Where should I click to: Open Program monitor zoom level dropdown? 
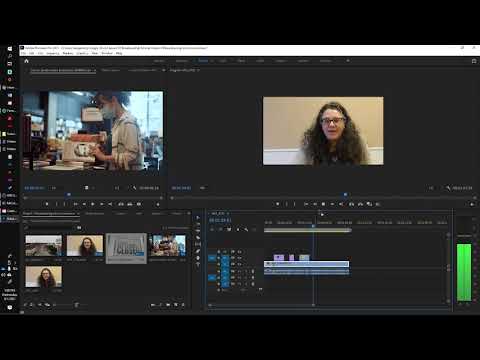point(203,188)
